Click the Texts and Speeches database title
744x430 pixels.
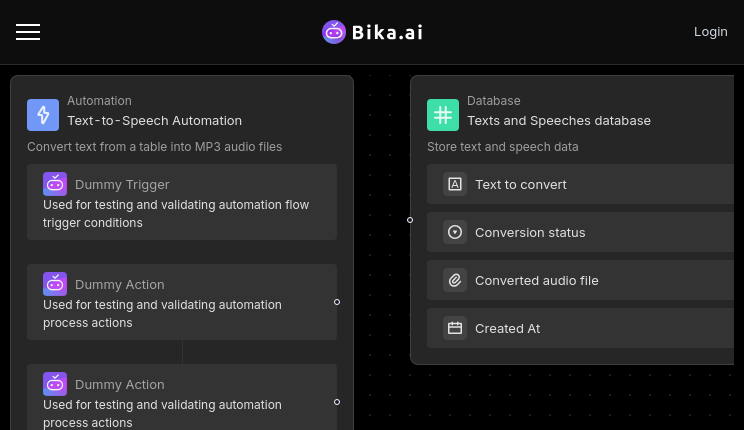pos(559,121)
